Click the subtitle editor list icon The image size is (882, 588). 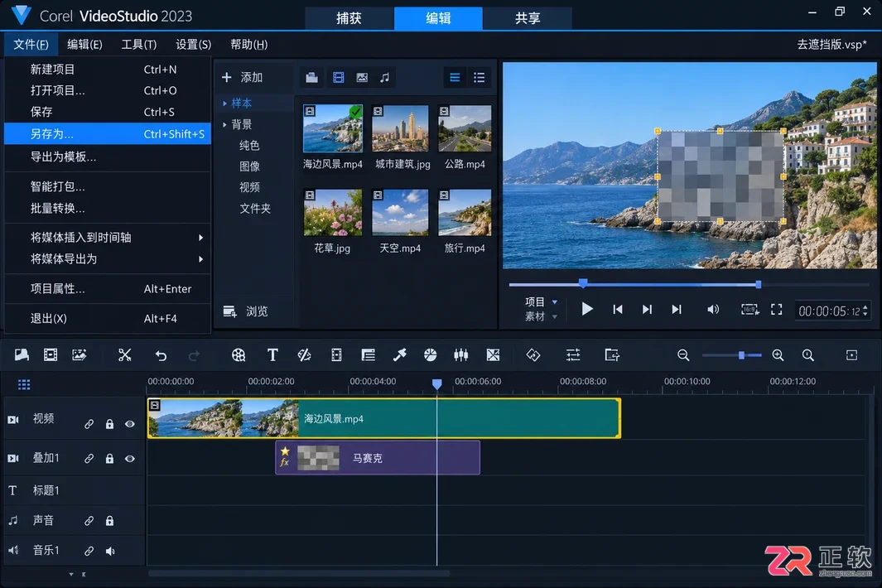click(368, 355)
